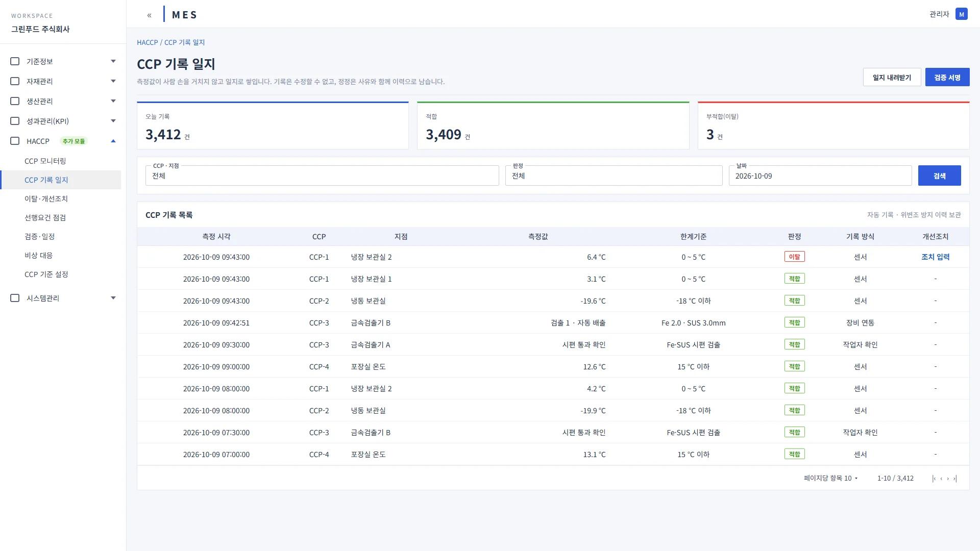Click the 날짜 field showing 2026-10-09

[820, 176]
